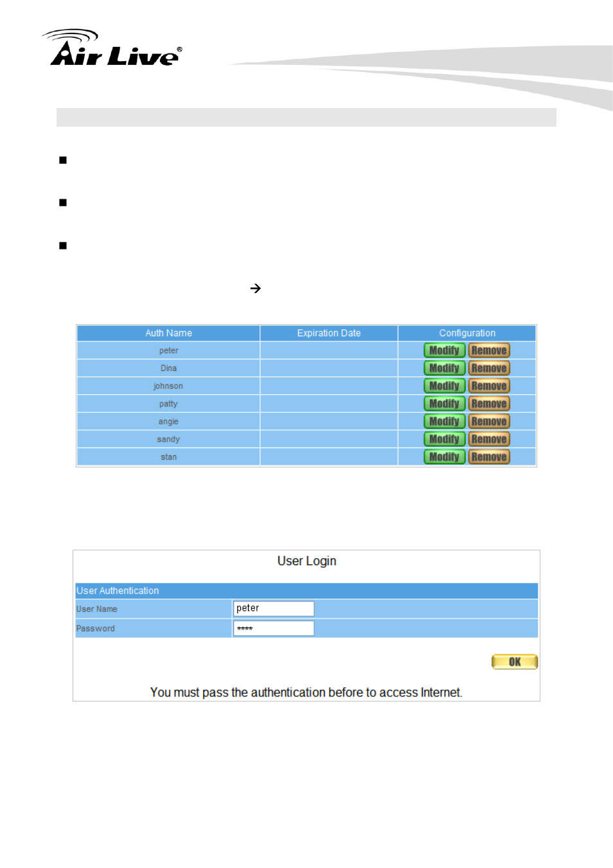Remove the Dina auth user
This screenshot has height=868, width=613.
pos(489,368)
